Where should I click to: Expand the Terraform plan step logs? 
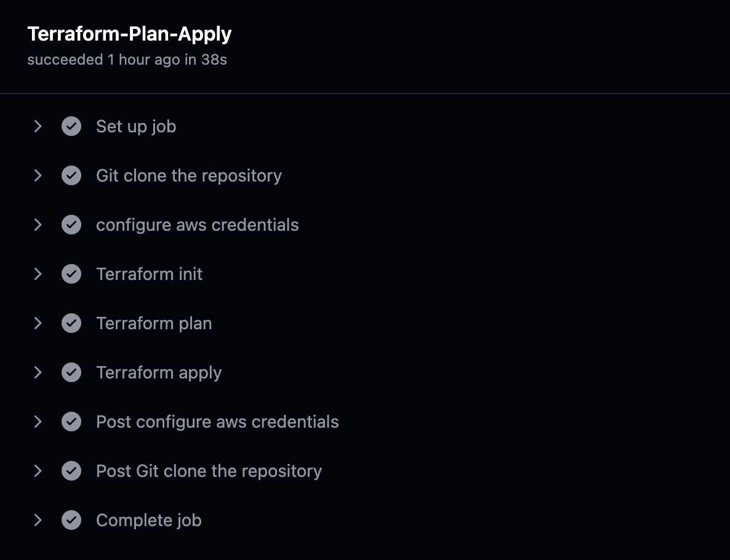(x=38, y=323)
